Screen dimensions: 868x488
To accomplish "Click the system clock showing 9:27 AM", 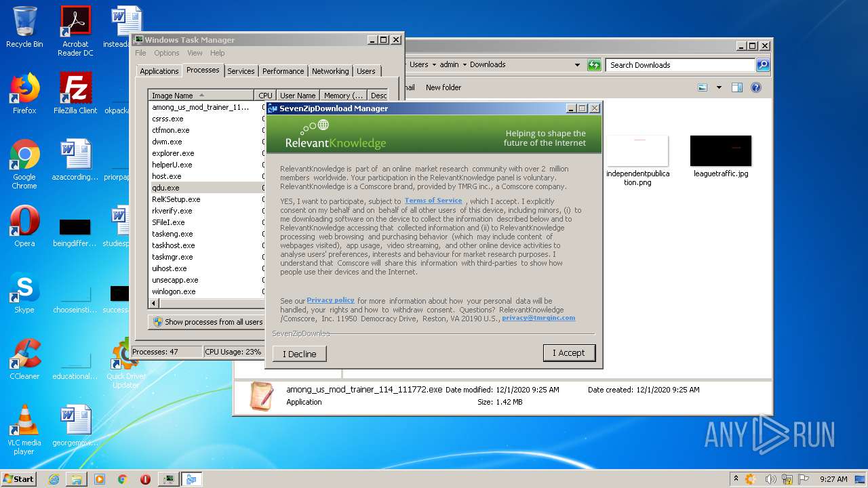I will pyautogui.click(x=833, y=479).
